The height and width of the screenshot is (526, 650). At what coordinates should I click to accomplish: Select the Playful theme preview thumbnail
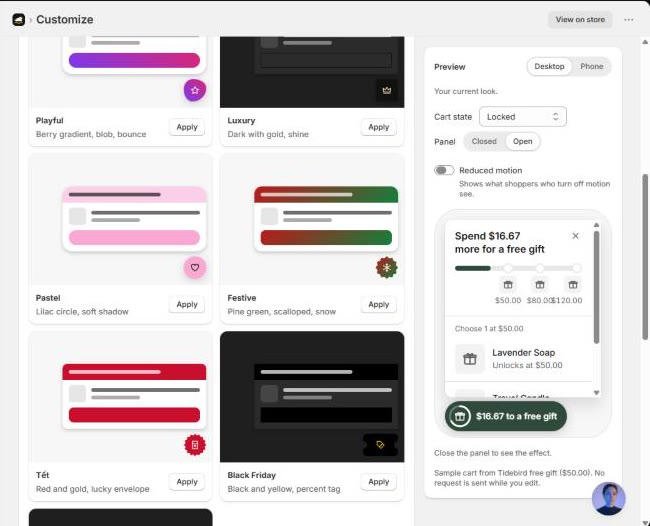(x=121, y=72)
